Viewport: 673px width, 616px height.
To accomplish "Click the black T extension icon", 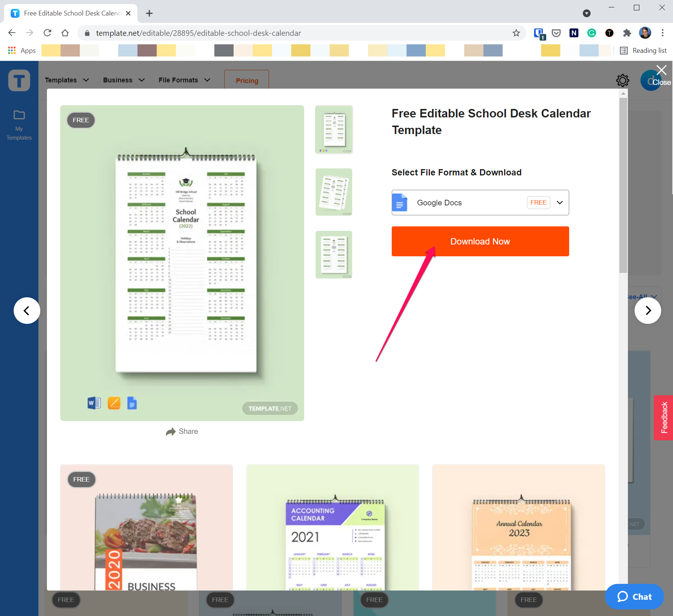I will click(x=609, y=33).
